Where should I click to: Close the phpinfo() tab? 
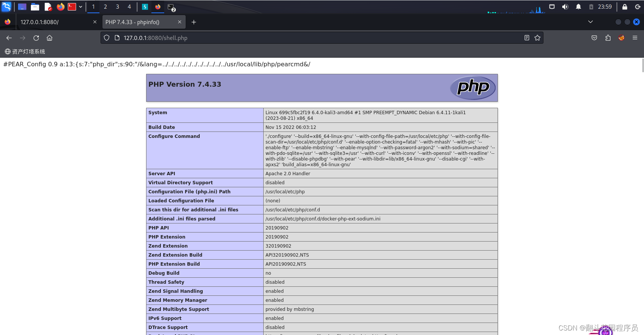[x=180, y=22]
